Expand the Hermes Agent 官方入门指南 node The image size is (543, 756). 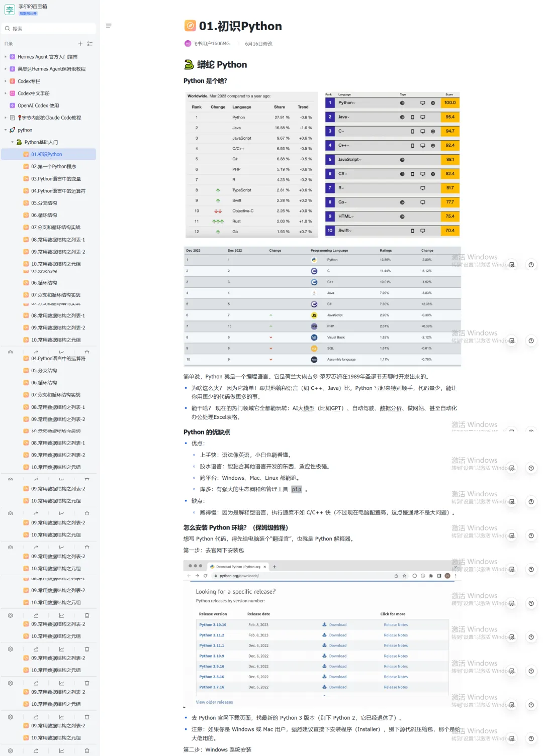point(6,57)
